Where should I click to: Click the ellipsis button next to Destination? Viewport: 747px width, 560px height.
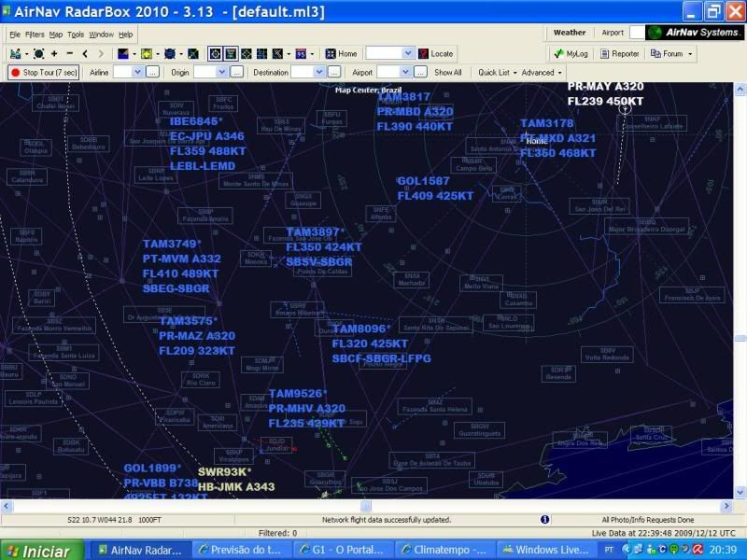[x=334, y=73]
